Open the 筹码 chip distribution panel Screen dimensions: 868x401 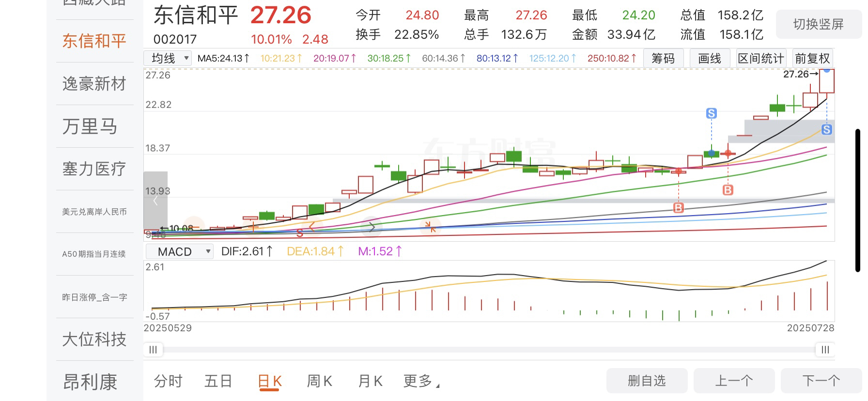click(663, 59)
